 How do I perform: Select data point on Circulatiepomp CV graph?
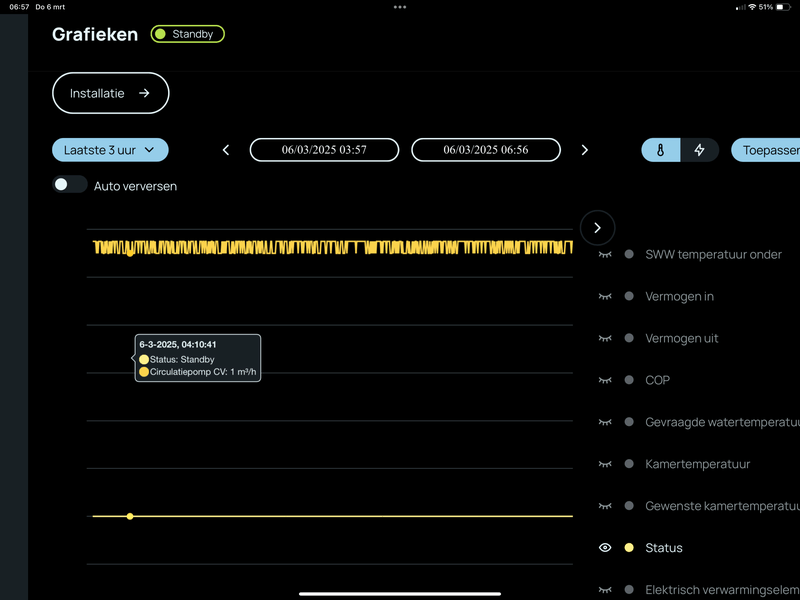(130, 253)
